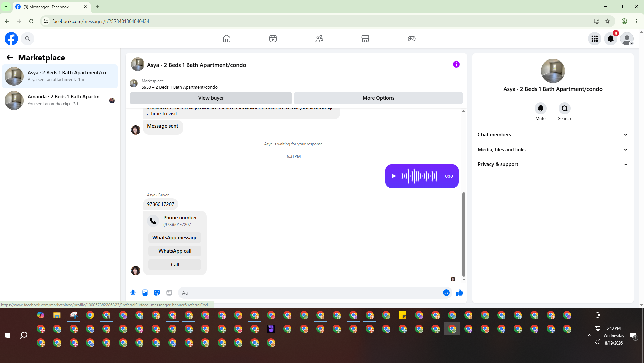This screenshot has width=644, height=363.
Task: Open the Chrome profile icon
Action: pyautogui.click(x=624, y=21)
